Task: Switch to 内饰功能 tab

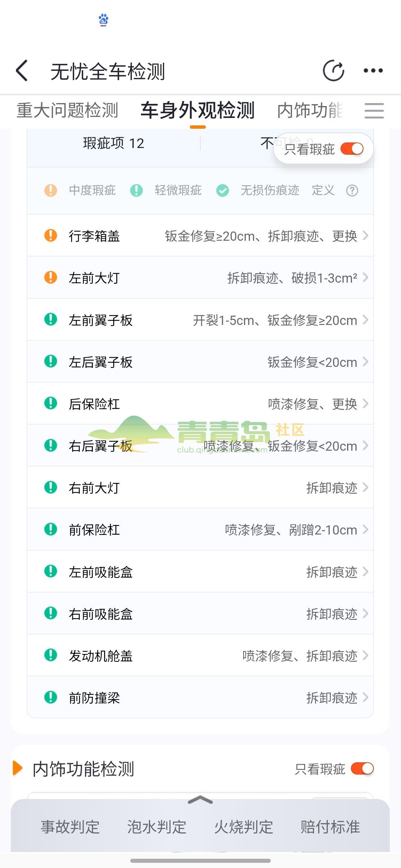Action: click(x=310, y=111)
